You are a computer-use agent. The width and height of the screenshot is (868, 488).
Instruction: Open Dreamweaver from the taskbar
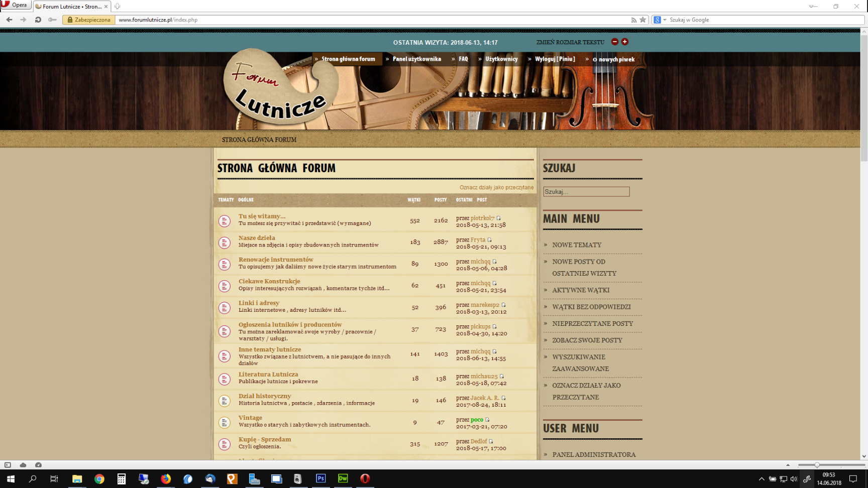point(343,478)
